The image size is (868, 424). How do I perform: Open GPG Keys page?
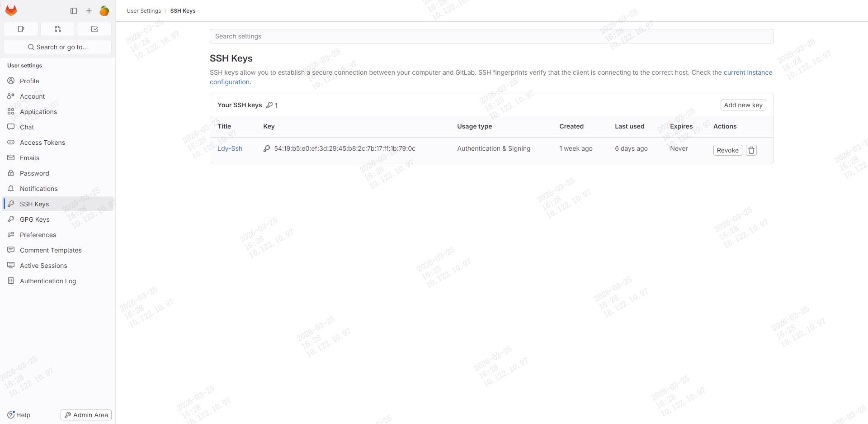tap(58, 219)
